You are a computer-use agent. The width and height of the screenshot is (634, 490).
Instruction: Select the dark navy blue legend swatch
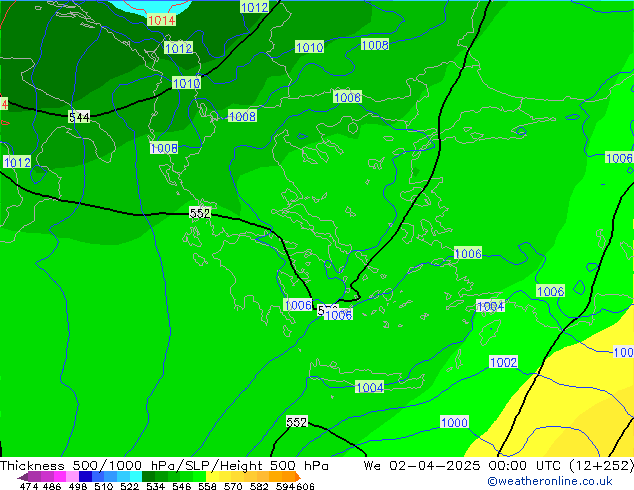(x=85, y=476)
